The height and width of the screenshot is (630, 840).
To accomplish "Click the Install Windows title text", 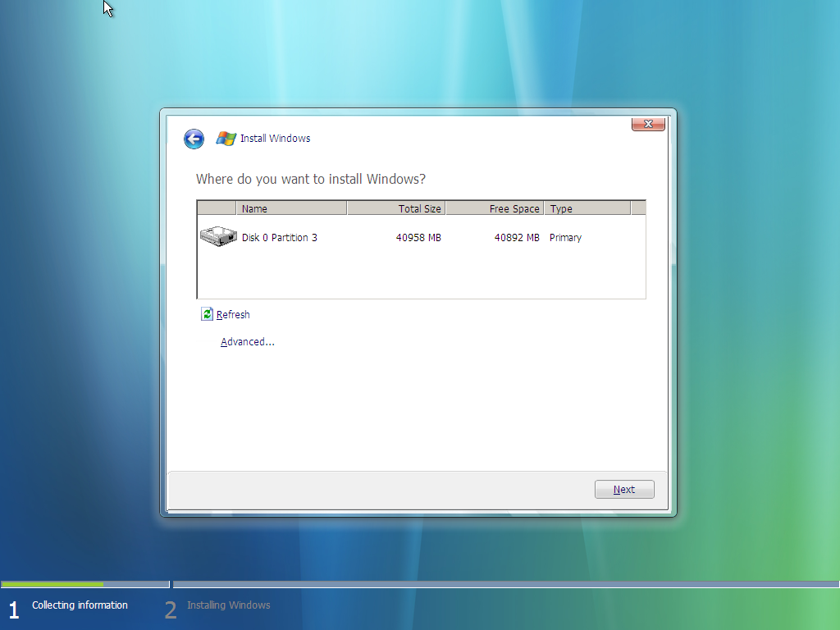I will click(x=276, y=138).
